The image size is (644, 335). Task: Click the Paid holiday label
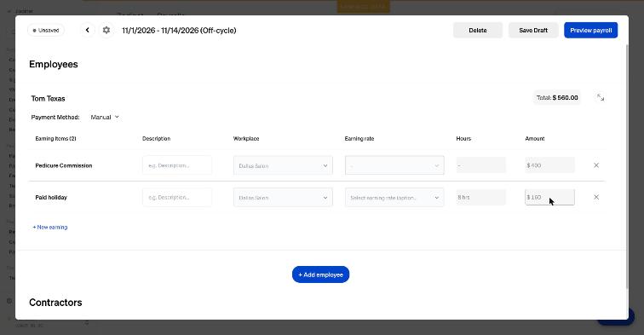(x=51, y=197)
